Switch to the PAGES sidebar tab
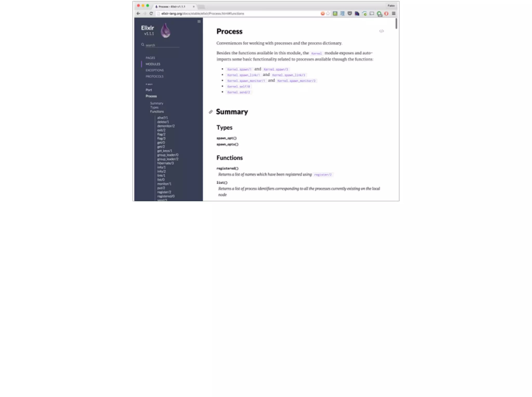532x397 pixels. point(150,58)
